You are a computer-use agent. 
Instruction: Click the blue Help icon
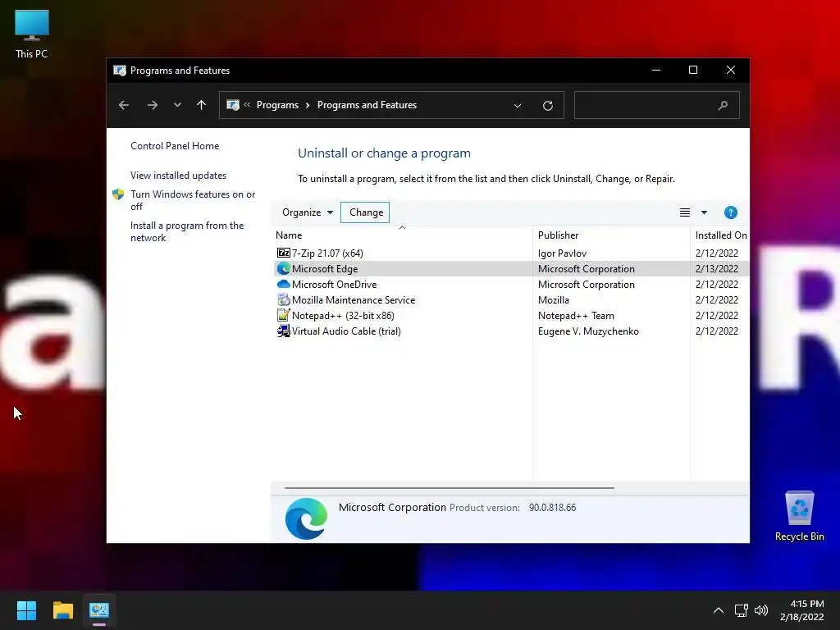(x=731, y=212)
